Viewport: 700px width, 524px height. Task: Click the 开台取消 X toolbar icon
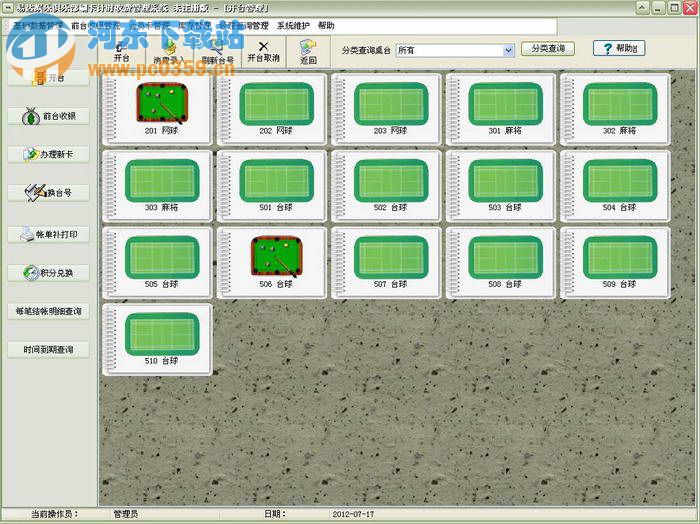[x=263, y=52]
